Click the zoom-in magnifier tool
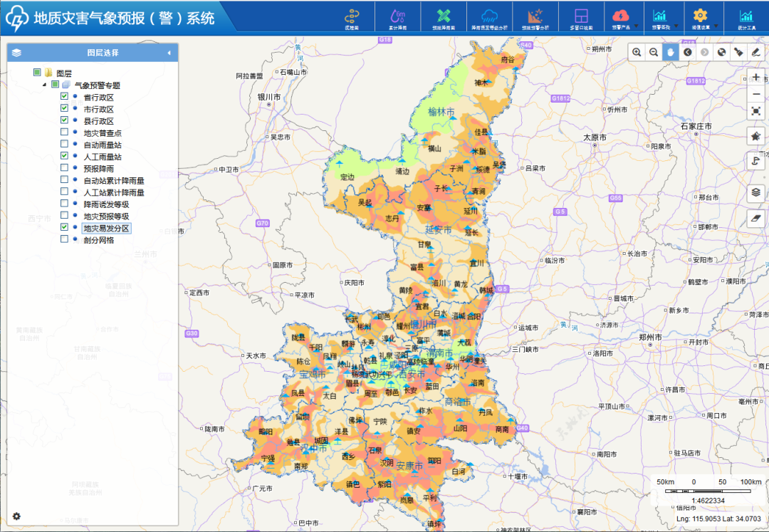 coord(636,52)
